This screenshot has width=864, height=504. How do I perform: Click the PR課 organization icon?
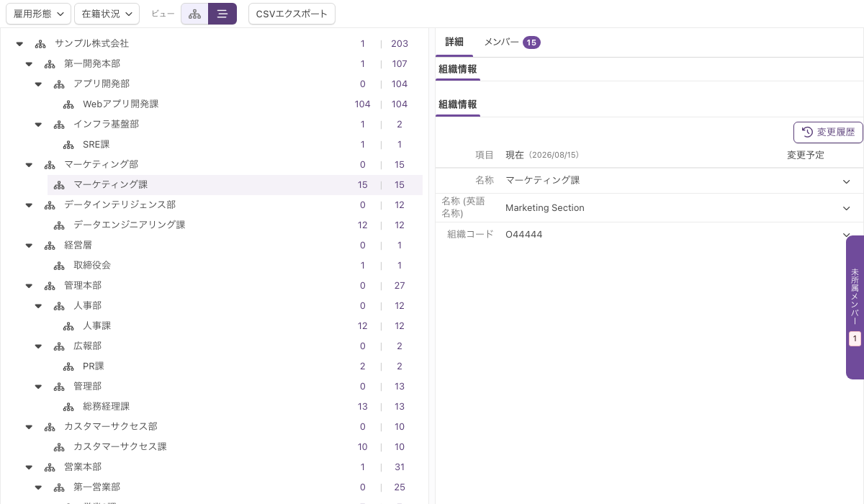pos(68,366)
